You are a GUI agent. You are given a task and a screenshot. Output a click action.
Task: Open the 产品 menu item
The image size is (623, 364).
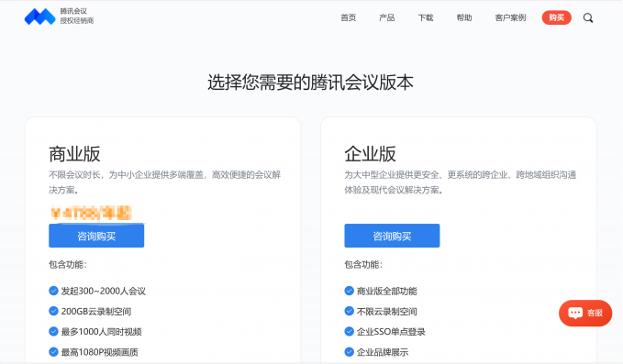tap(386, 17)
